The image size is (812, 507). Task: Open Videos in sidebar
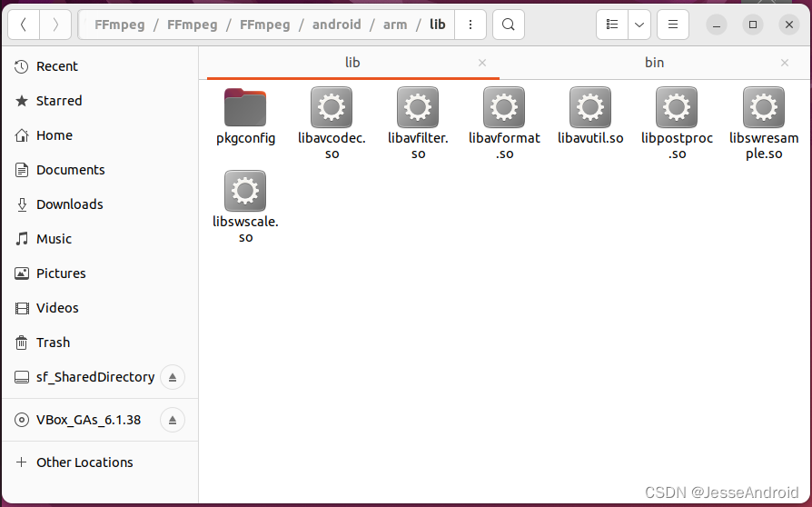(x=100, y=308)
